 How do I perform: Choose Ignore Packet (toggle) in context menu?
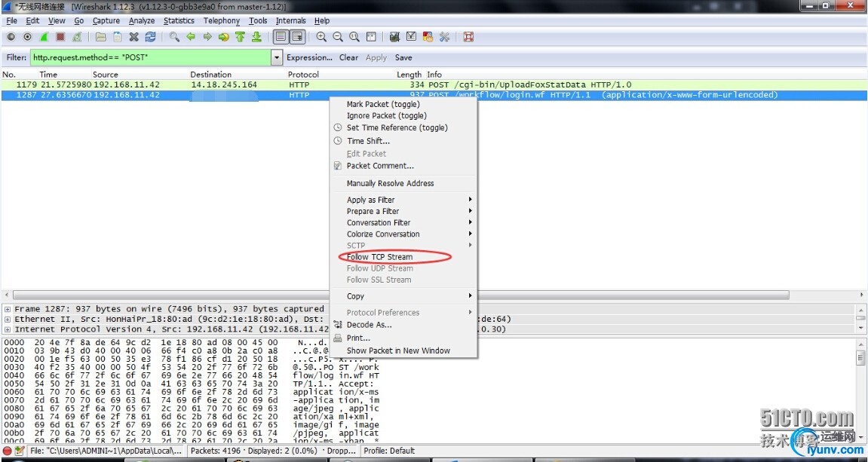point(403,115)
